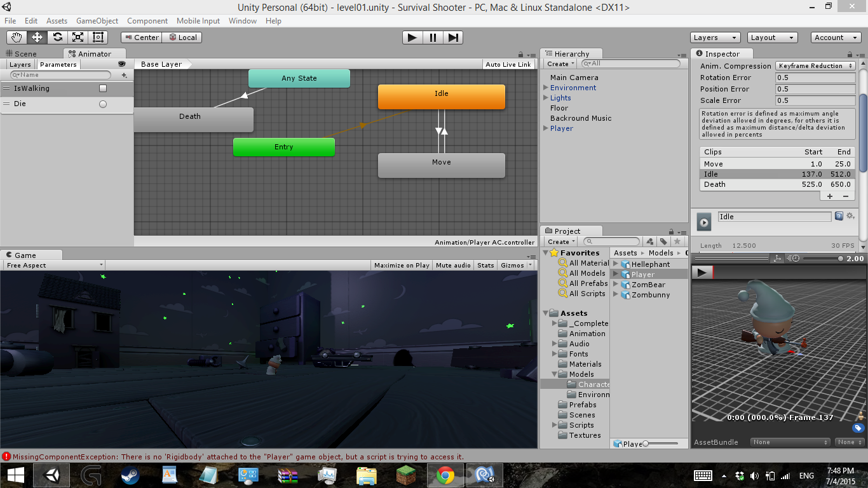This screenshot has width=868, height=488.
Task: Open the Create menu in Hierarchy
Action: [560, 64]
